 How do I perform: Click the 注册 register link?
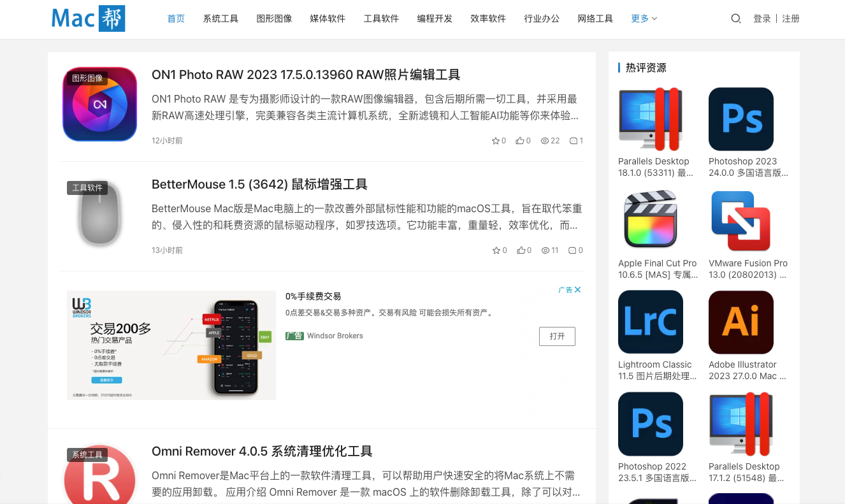[x=791, y=18]
